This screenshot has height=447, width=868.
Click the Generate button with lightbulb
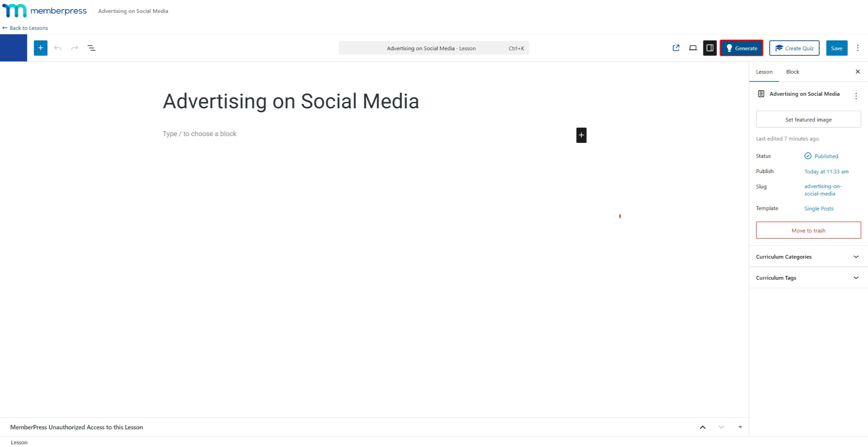[x=741, y=48]
